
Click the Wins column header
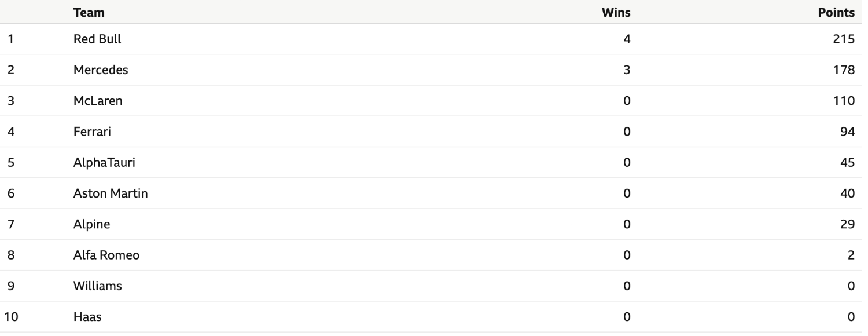click(616, 12)
